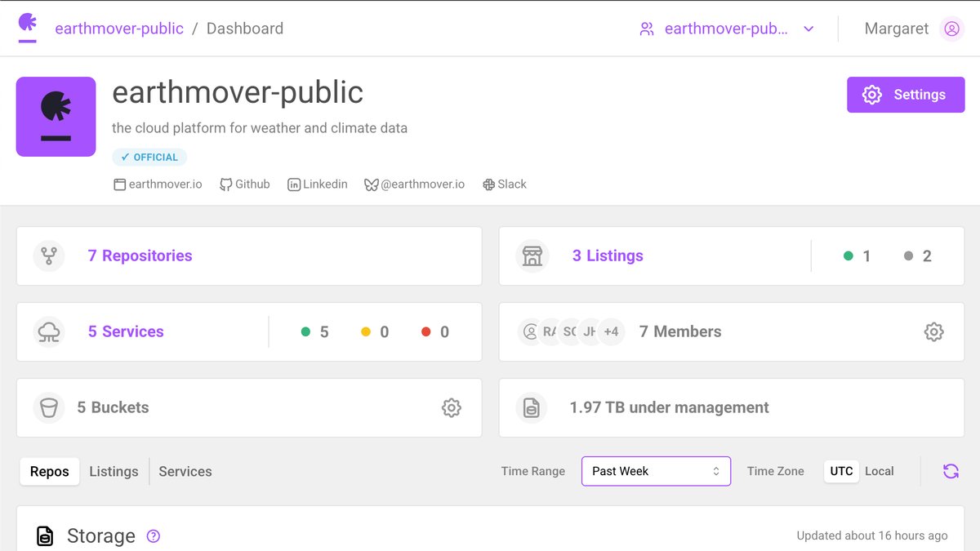The image size is (980, 551).
Task: Click the Slack icon under the description
Action: [488, 184]
